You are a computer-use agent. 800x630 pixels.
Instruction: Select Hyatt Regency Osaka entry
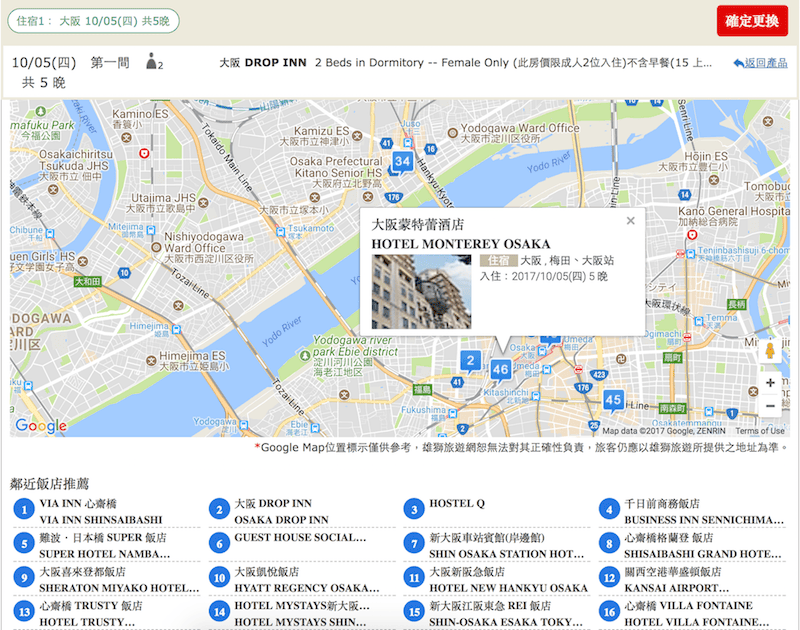[301, 580]
